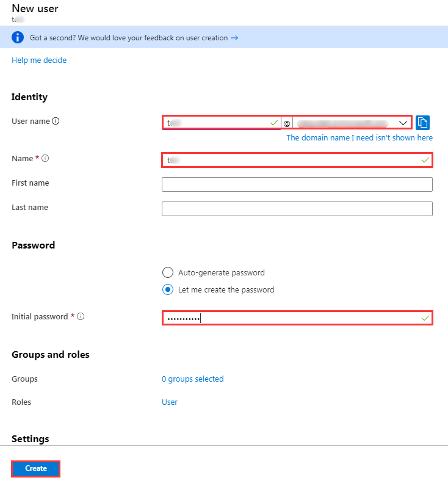Image resolution: width=448 pixels, height=483 pixels.
Task: Click the info icon beside Name label
Action: 45,159
